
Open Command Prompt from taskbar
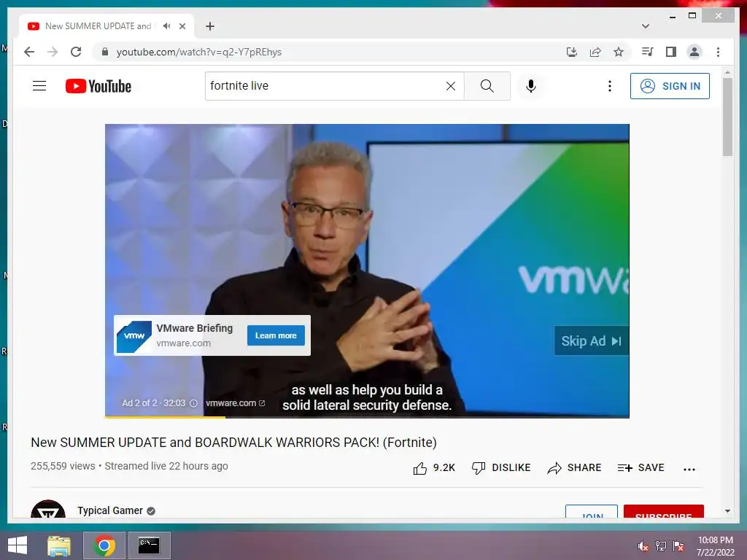point(149,545)
